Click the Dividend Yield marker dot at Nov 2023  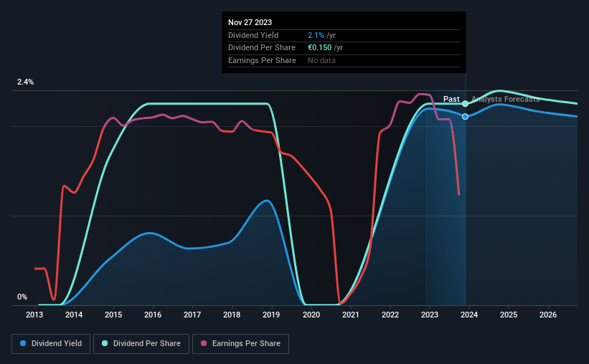click(465, 117)
